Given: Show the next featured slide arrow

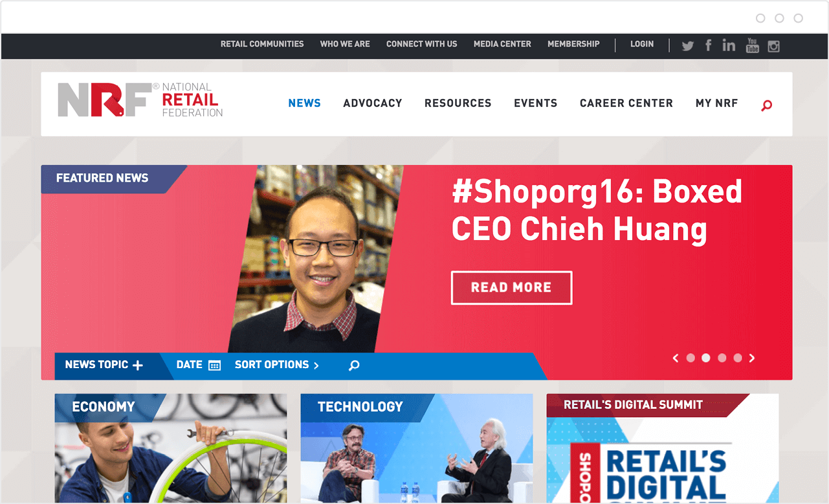Looking at the screenshot, I should coord(752,358).
